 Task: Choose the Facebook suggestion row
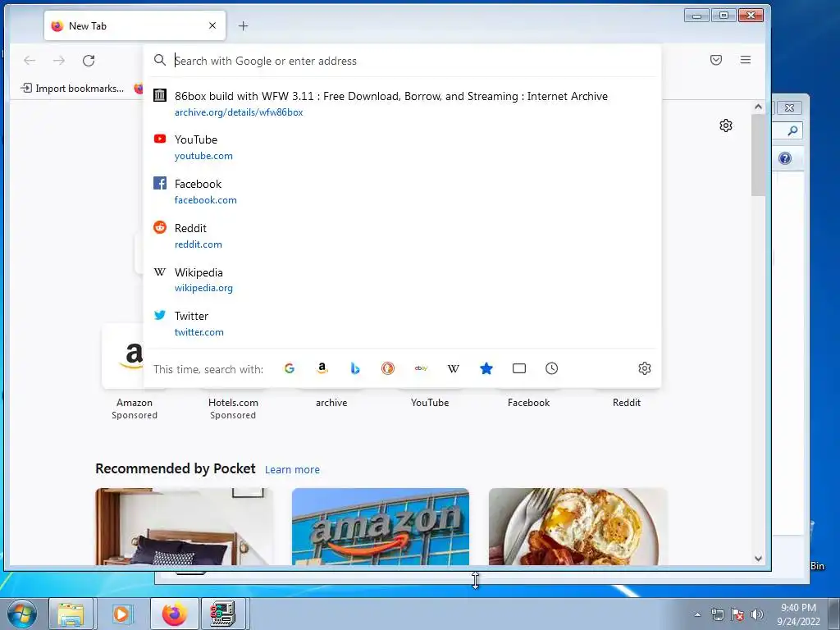click(x=402, y=191)
